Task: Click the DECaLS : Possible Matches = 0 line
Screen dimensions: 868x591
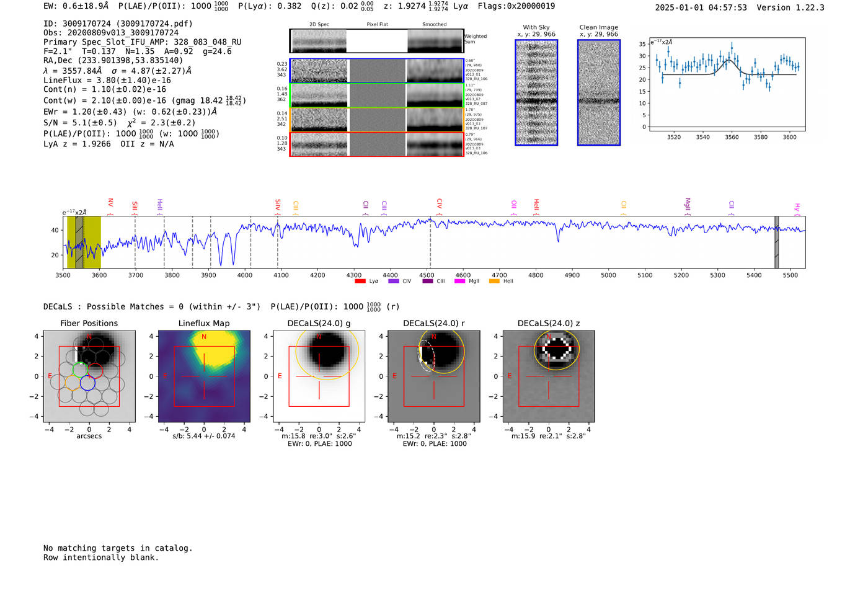Action: point(152,306)
